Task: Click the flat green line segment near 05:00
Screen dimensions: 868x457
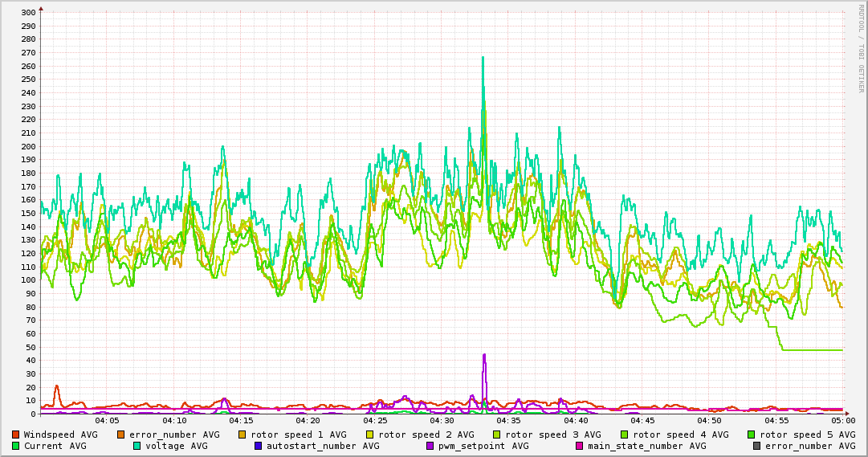Action: pos(813,350)
